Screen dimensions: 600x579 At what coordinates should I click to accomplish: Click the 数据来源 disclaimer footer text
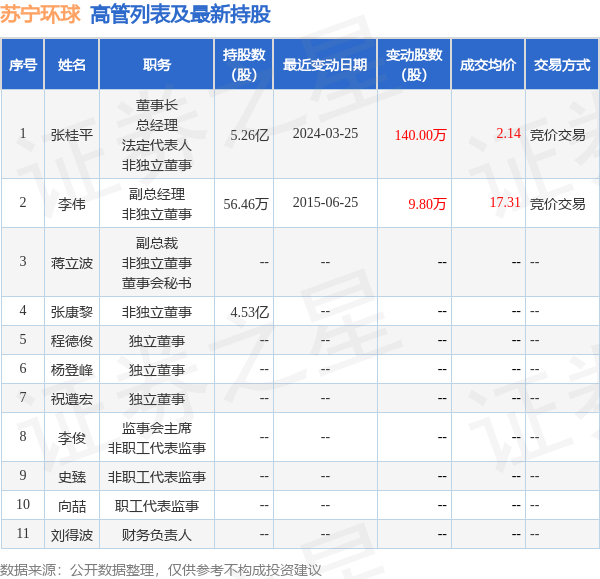click(161, 570)
